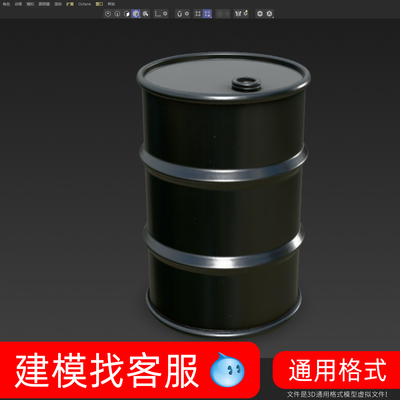Open the 帮助 menu at the end of the menu bar
This screenshot has height=400, width=400.
click(111, 4)
